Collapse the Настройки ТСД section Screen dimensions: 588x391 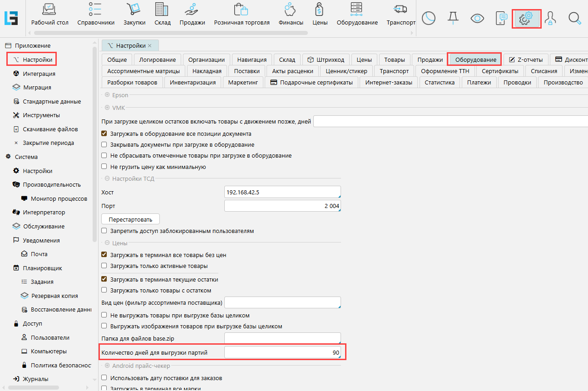pyautogui.click(x=107, y=179)
